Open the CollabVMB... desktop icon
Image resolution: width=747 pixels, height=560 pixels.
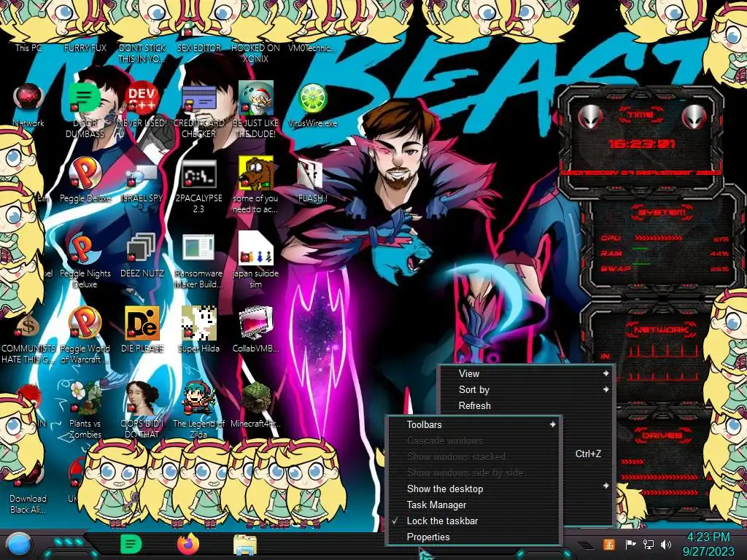pos(255,324)
